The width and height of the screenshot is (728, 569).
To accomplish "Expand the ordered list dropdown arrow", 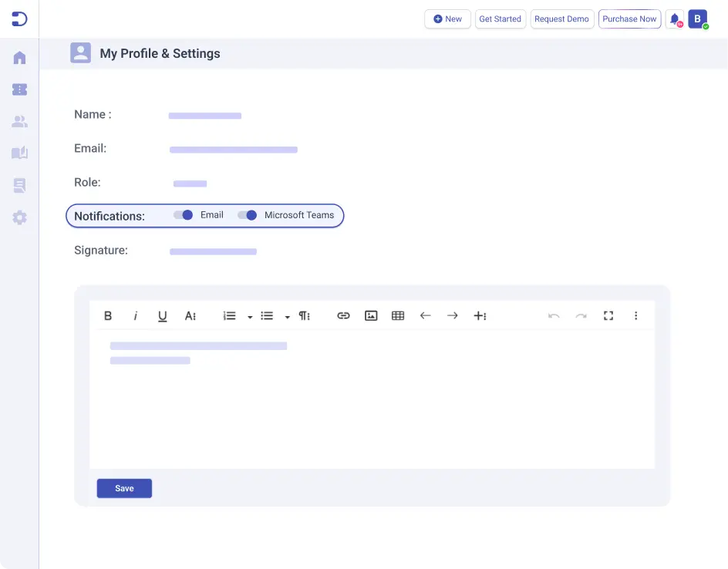I will tap(250, 317).
